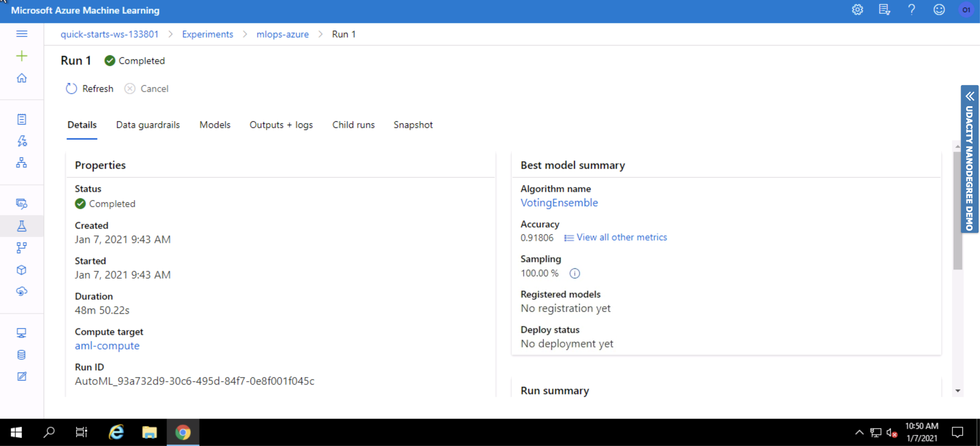Image resolution: width=980 pixels, height=446 pixels.
Task: Open settings gear in top bar
Action: pos(857,10)
